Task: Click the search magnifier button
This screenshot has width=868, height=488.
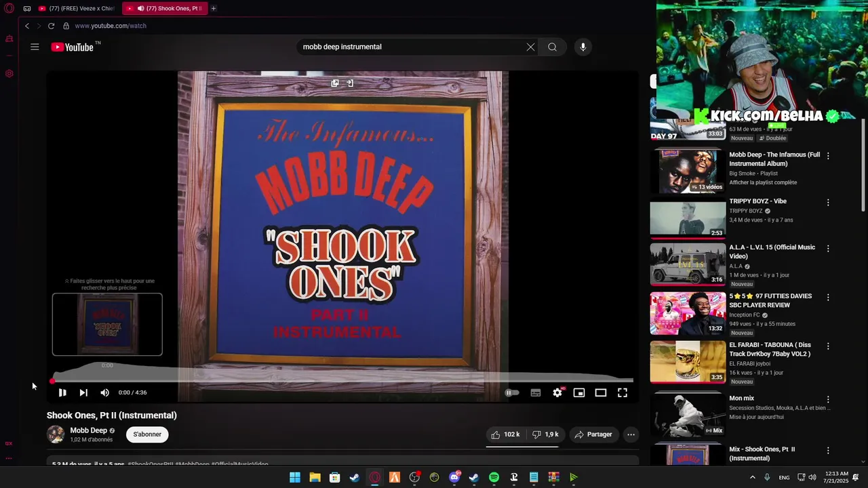Action: point(553,47)
